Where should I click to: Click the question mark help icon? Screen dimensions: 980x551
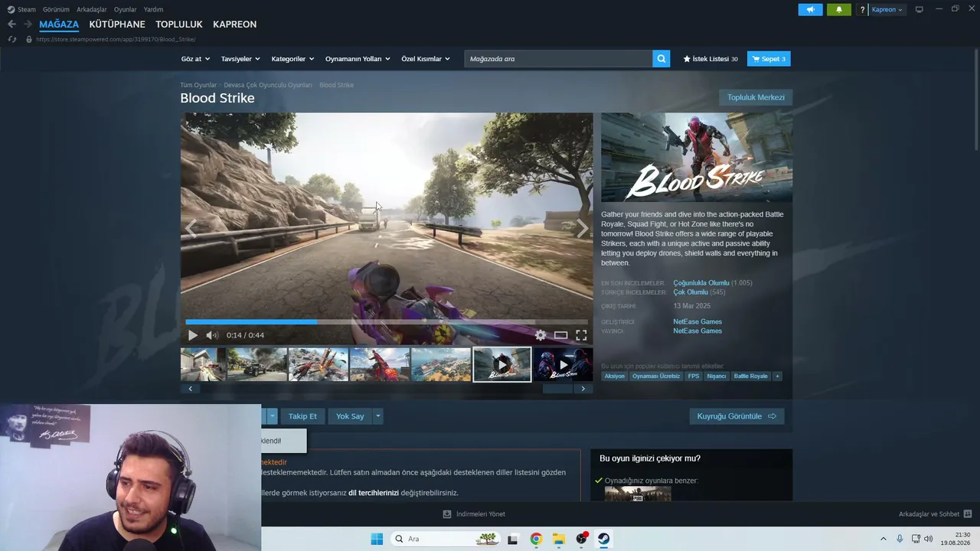click(863, 10)
